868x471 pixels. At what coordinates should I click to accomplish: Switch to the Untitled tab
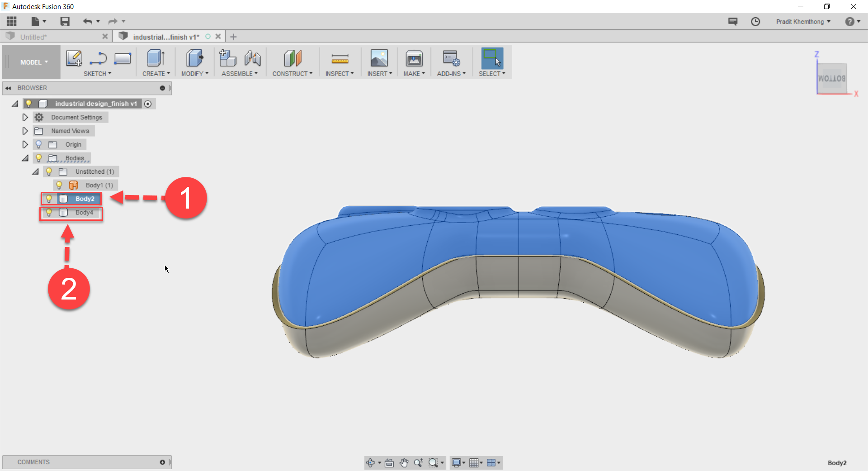(x=34, y=36)
